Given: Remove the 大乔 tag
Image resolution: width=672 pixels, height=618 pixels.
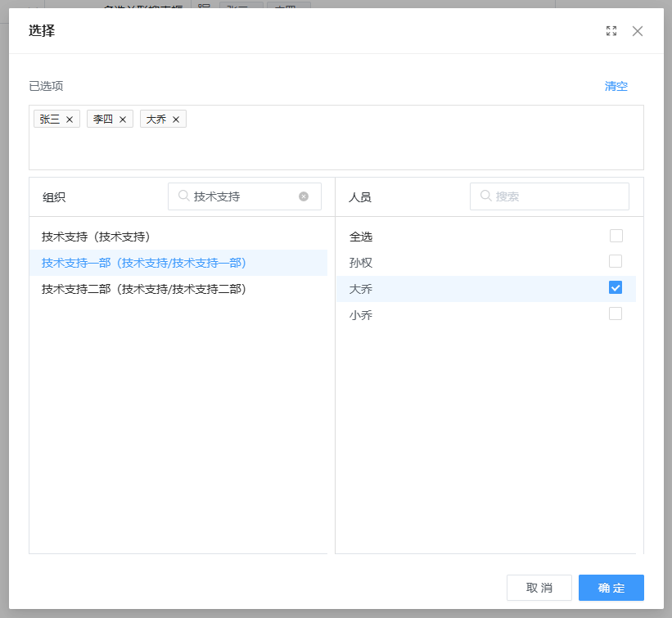Looking at the screenshot, I should [176, 120].
